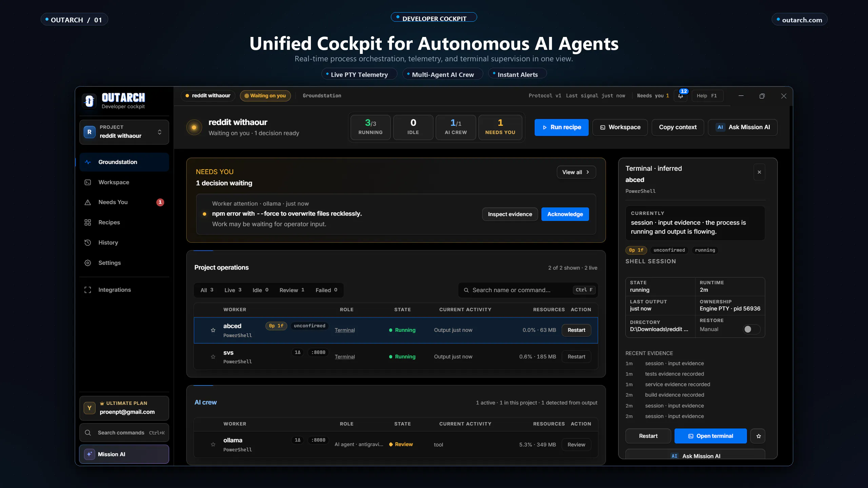This screenshot has height=488, width=868.
Task: Click the Waiting on you status pill
Action: (x=265, y=96)
